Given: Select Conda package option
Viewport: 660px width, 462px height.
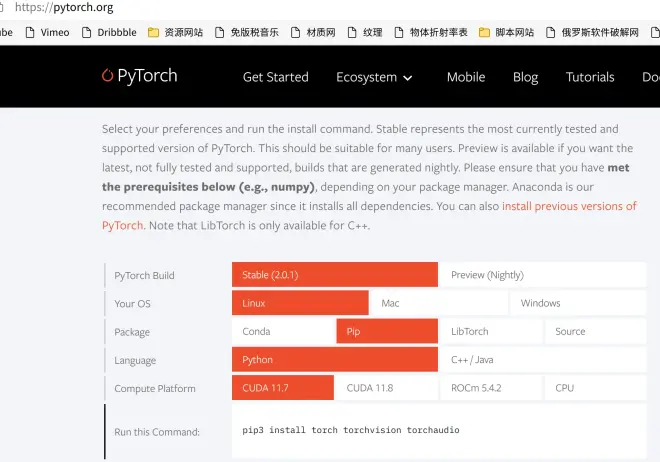Looking at the screenshot, I should tap(283, 331).
